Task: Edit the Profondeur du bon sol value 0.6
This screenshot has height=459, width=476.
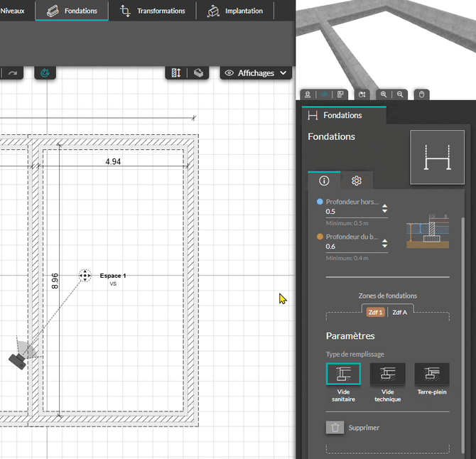Action: [352, 247]
